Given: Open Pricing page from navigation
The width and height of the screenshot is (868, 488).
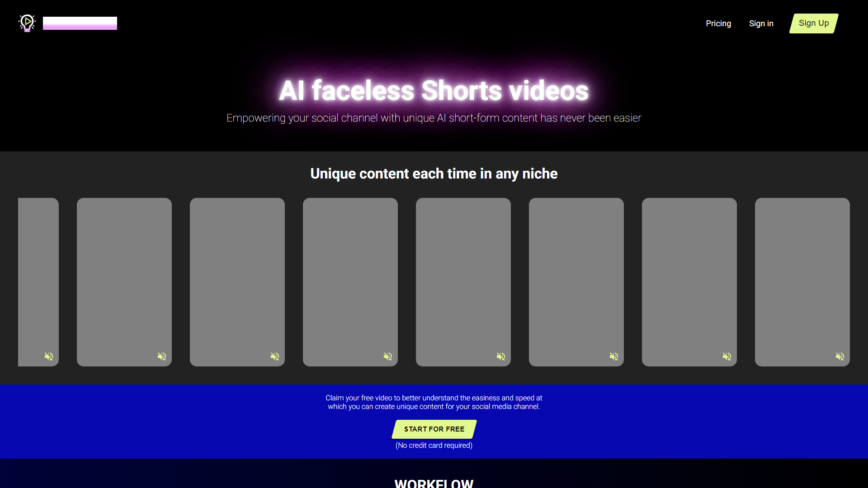Looking at the screenshot, I should click(x=718, y=23).
